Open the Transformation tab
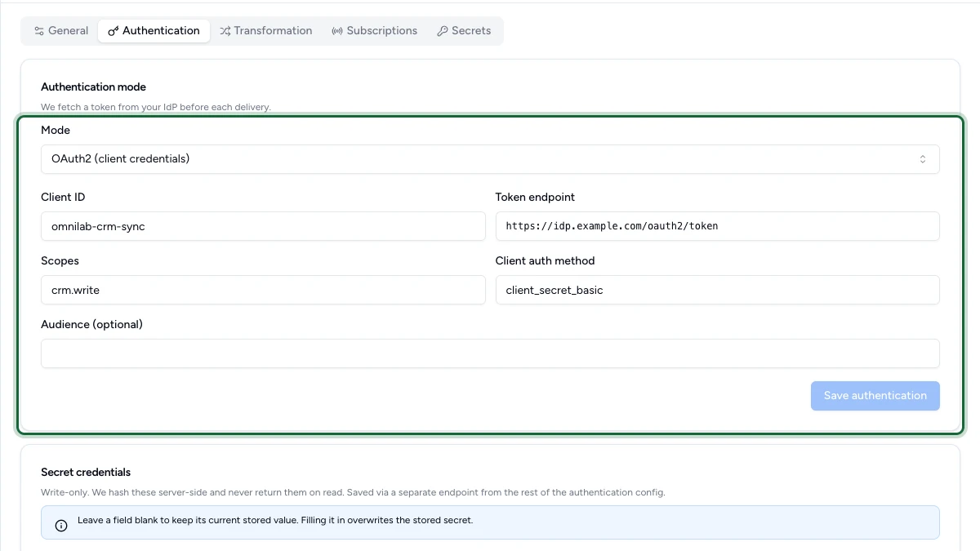This screenshot has height=551, width=980. click(266, 31)
